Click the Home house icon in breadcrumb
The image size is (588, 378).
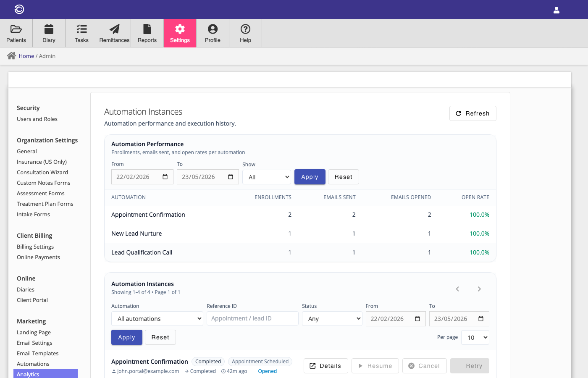(11, 56)
